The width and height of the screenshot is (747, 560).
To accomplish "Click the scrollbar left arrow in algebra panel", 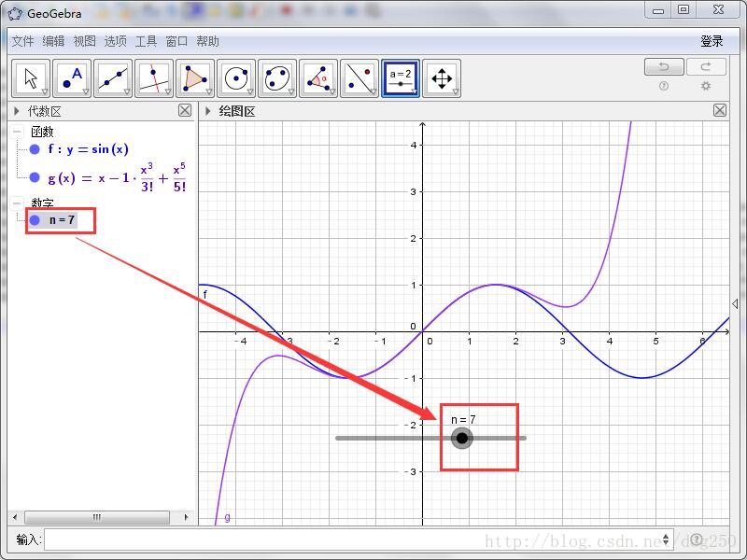I will [x=15, y=517].
